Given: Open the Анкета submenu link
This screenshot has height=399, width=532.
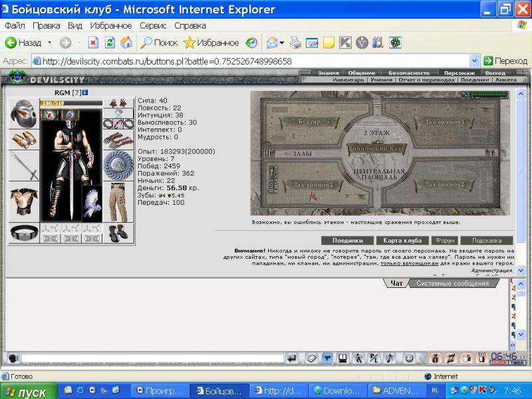Looking at the screenshot, I should pyautogui.click(x=505, y=80).
